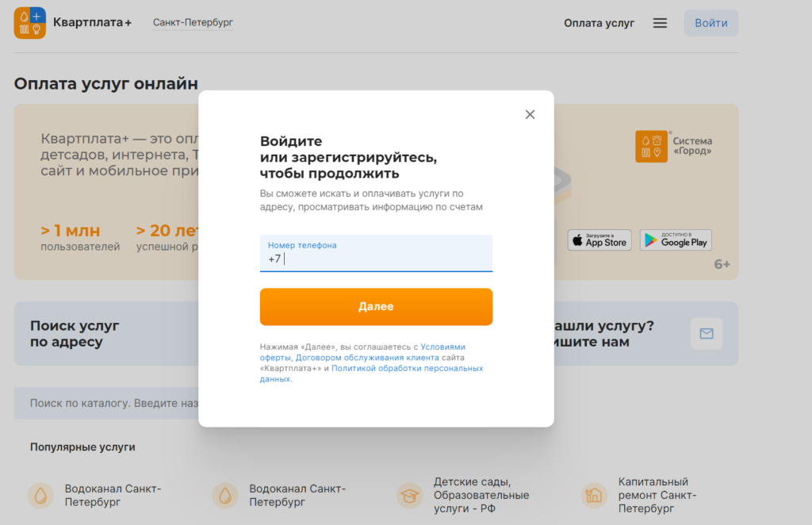Viewport: 812px width, 525px height.
Task: Open Капитальный ремонт Санкт-Петербург service
Action: click(657, 496)
